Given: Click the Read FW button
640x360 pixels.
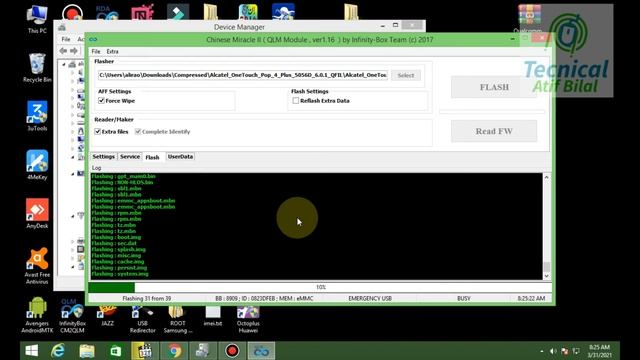Looking at the screenshot, I should click(494, 131).
